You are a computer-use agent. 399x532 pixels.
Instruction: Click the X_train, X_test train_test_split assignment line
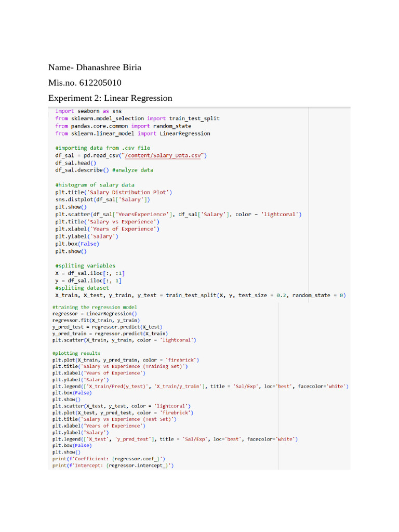(x=201, y=296)
